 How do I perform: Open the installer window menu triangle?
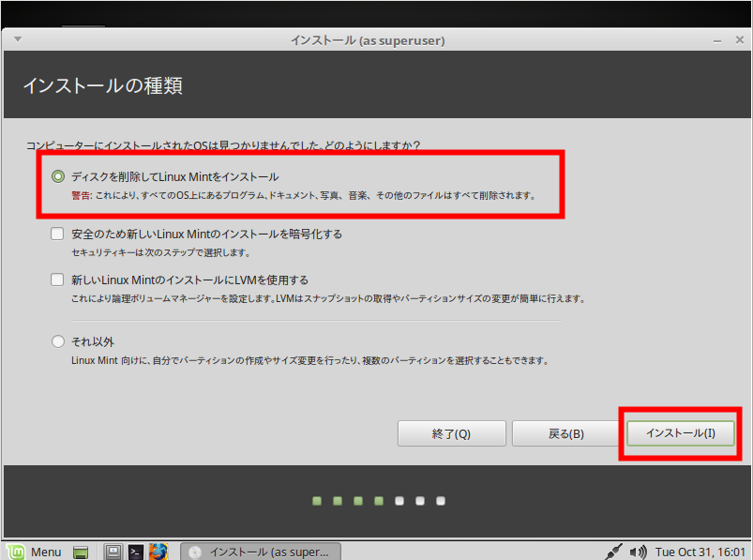(18, 38)
